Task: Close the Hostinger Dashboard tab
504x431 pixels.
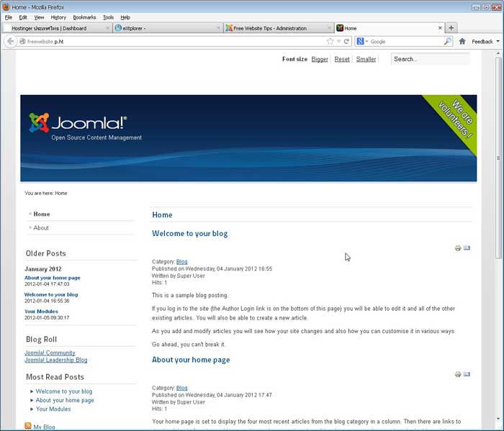Action: click(x=107, y=28)
